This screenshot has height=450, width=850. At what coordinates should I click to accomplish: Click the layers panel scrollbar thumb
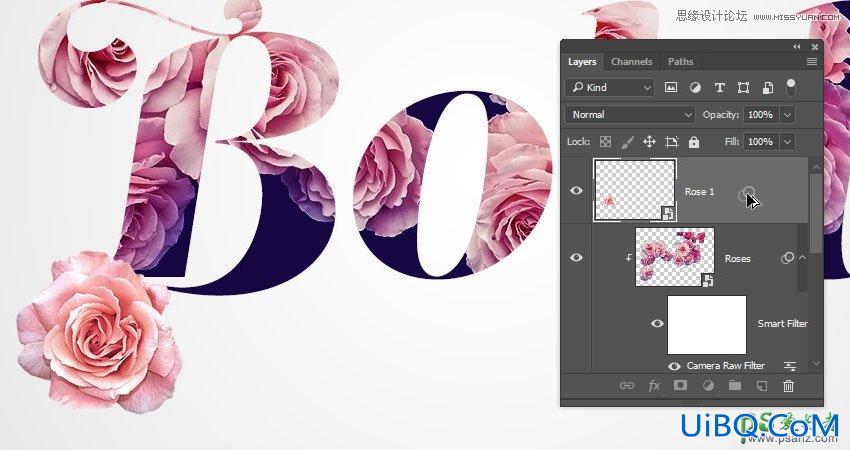(815, 213)
